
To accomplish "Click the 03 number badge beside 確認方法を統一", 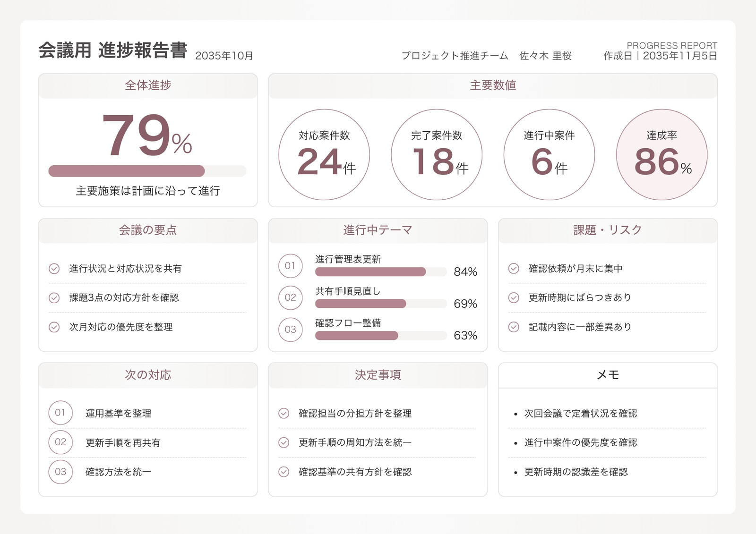I will tap(60, 472).
